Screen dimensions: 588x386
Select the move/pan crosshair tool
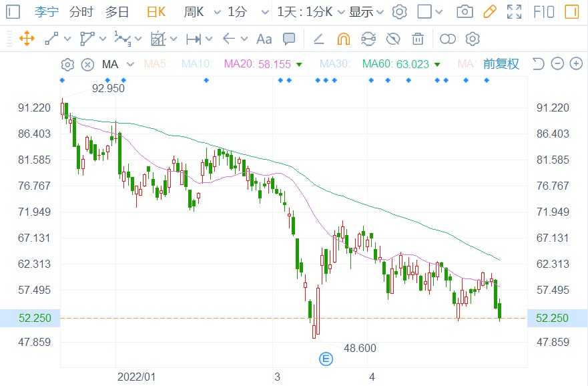27,39
